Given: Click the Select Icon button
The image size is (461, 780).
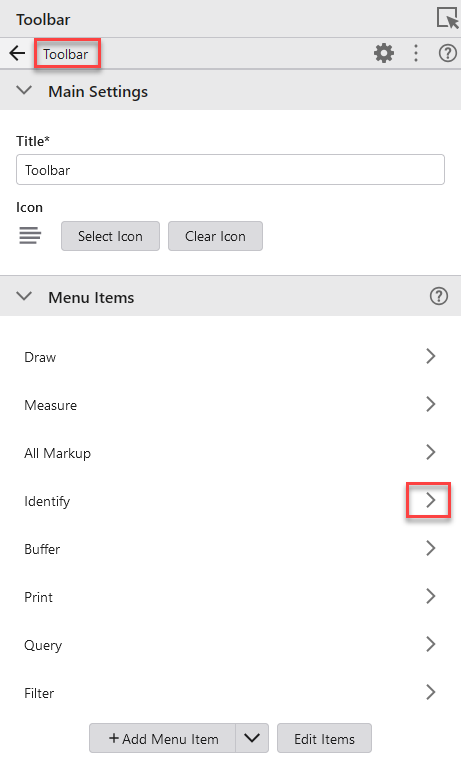Looking at the screenshot, I should click(x=110, y=236).
